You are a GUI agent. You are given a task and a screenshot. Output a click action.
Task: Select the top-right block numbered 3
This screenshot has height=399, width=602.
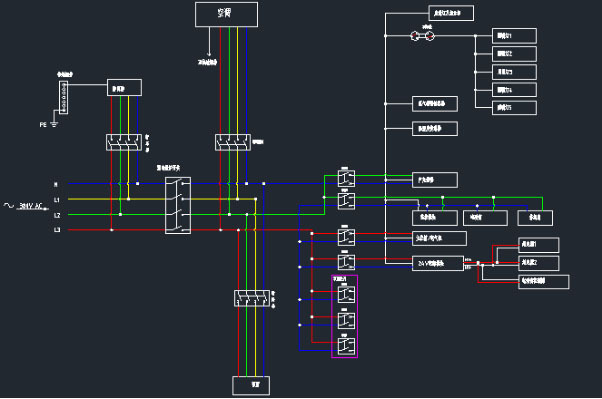[514, 72]
